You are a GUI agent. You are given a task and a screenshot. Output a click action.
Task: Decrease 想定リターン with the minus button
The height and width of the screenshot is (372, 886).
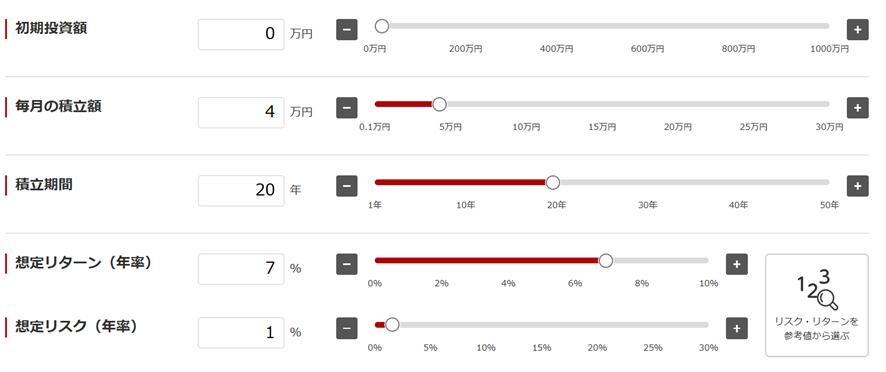(347, 263)
